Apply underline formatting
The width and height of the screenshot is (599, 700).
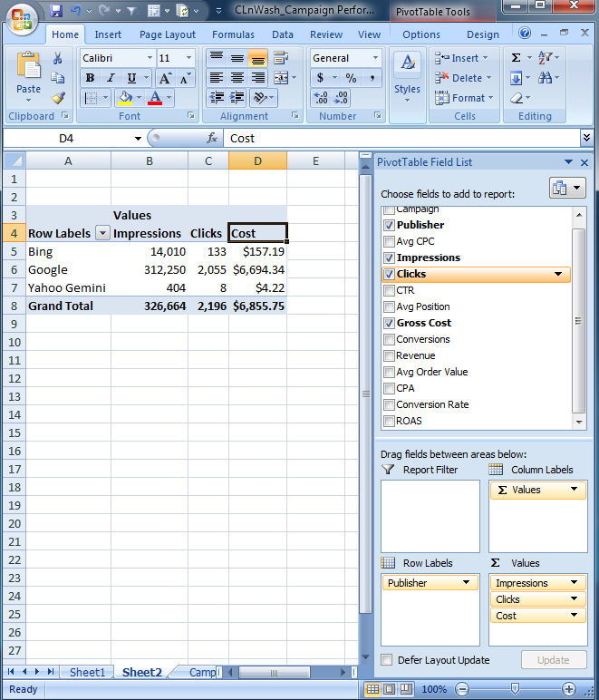tap(131, 78)
